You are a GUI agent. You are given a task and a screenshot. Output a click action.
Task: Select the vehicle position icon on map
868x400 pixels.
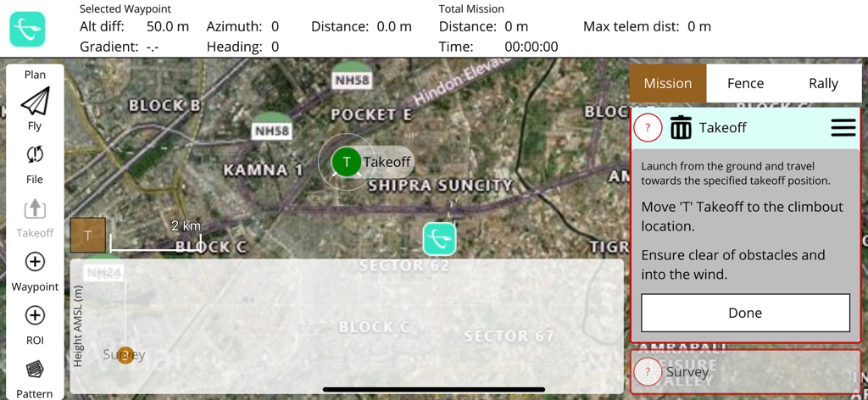(x=440, y=240)
